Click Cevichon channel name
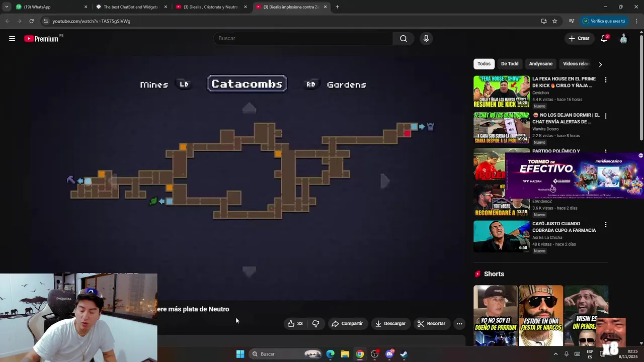This screenshot has width=644, height=362. click(541, 93)
